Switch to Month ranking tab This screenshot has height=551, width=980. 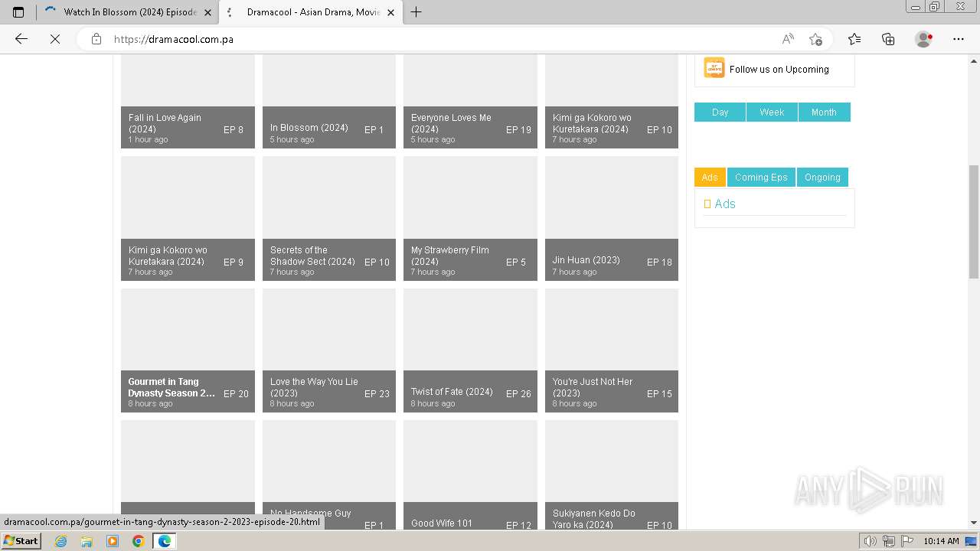(x=824, y=112)
